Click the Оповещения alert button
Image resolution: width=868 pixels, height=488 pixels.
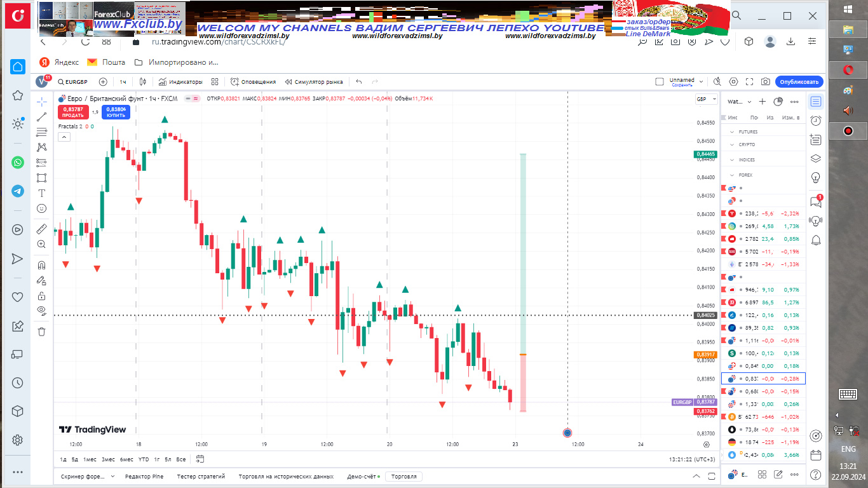coord(253,82)
